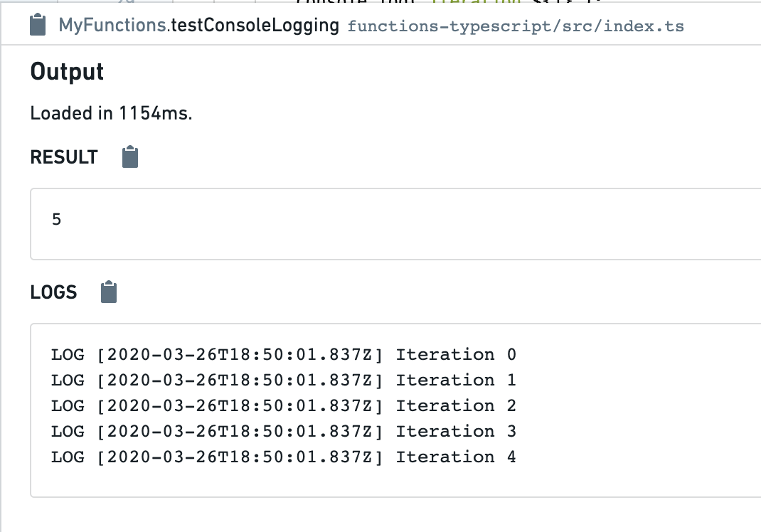This screenshot has height=532, width=761.
Task: Select the Iteration 0 log line
Action: pos(284,354)
